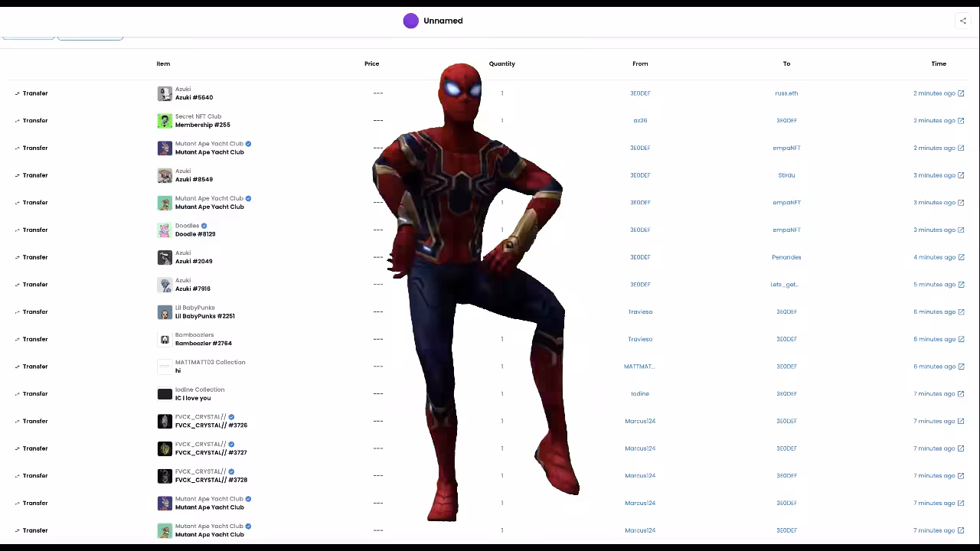
Task: Open the MATTMAT… sender profile
Action: pyautogui.click(x=639, y=367)
